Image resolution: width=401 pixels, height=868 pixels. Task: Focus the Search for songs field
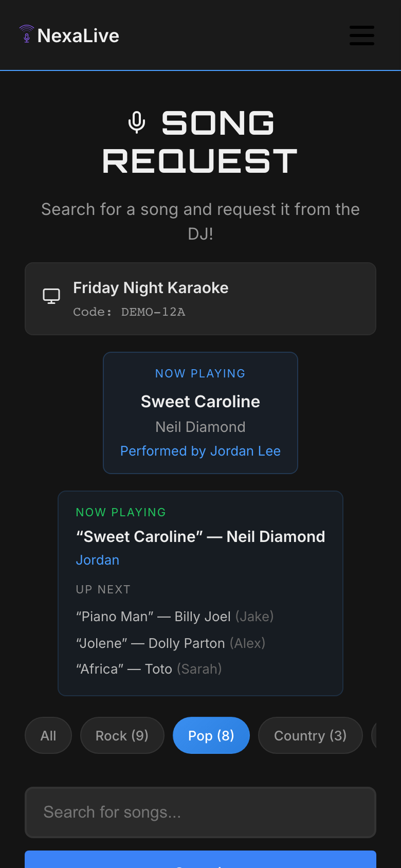(x=200, y=812)
